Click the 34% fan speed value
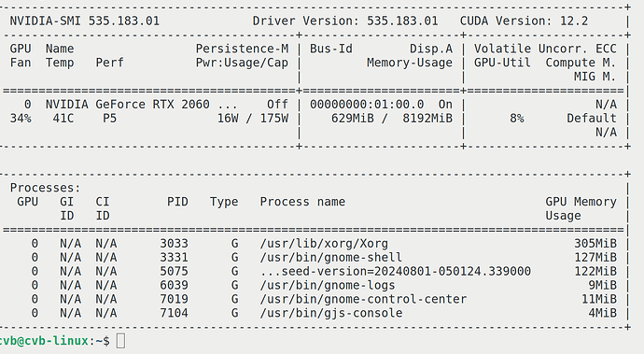This screenshot has width=644, height=354. [x=21, y=119]
